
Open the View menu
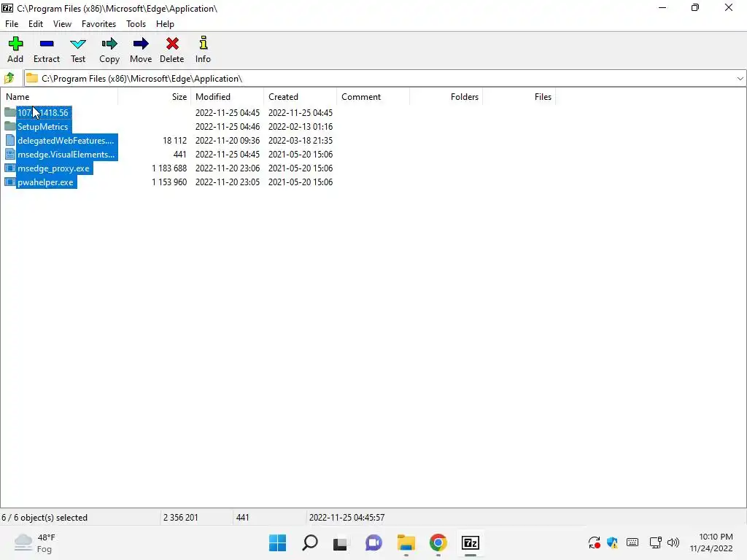click(x=63, y=24)
